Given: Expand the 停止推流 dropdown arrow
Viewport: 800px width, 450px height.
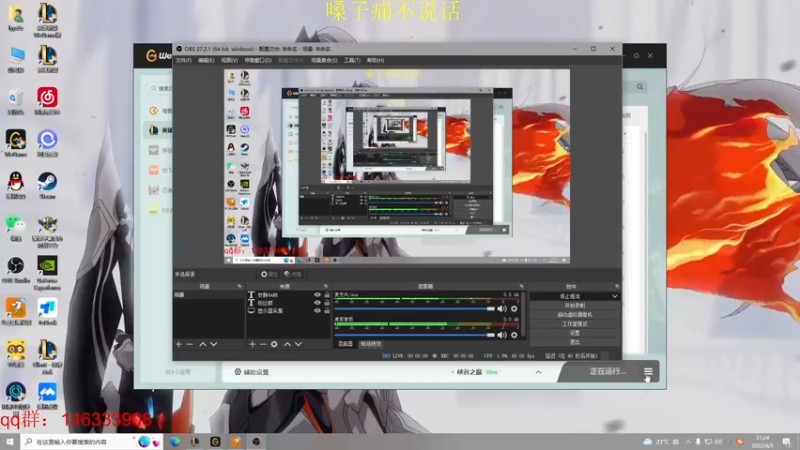Looking at the screenshot, I should 615,296.
